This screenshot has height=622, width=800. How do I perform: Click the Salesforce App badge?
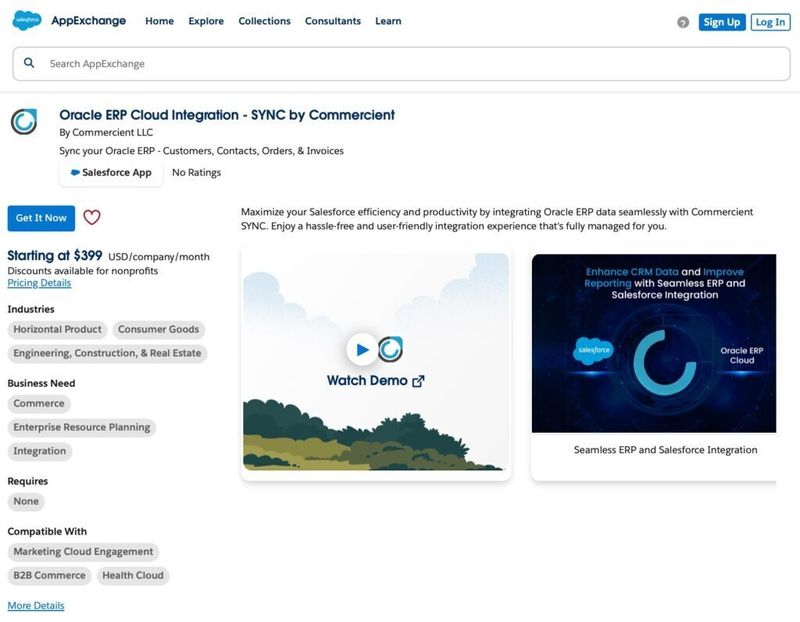point(111,172)
